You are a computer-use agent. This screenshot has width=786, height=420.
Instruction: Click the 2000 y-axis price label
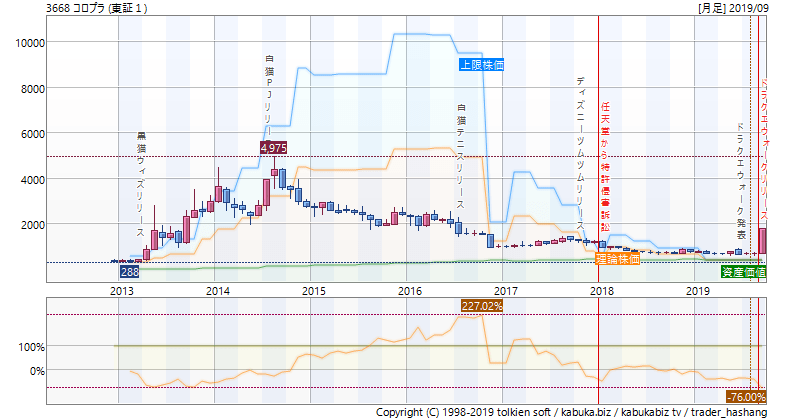coord(33,225)
